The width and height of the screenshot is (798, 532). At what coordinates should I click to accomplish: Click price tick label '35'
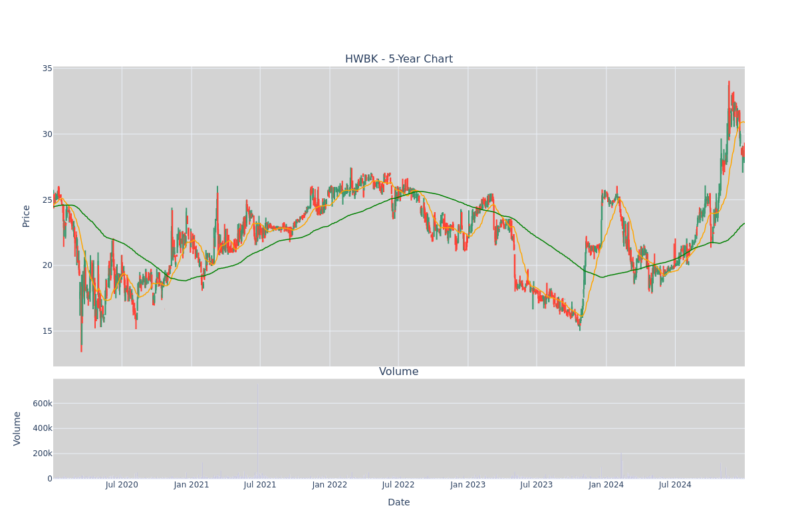coord(47,68)
